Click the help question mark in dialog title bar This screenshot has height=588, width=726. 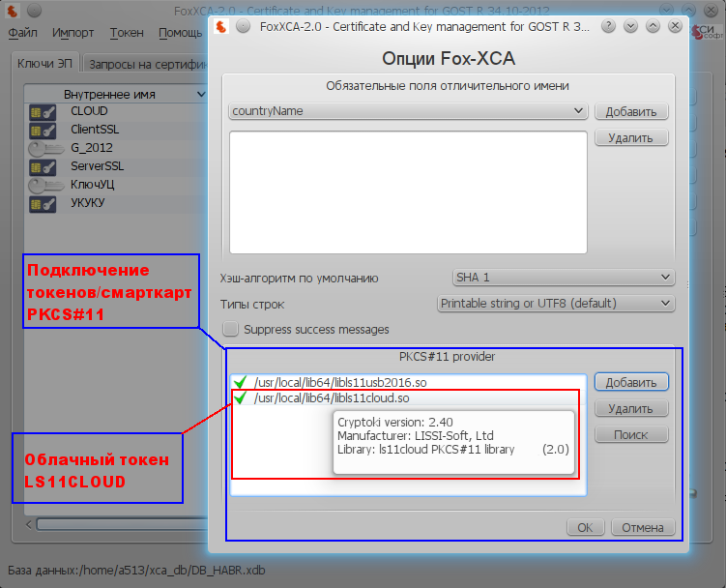608,26
